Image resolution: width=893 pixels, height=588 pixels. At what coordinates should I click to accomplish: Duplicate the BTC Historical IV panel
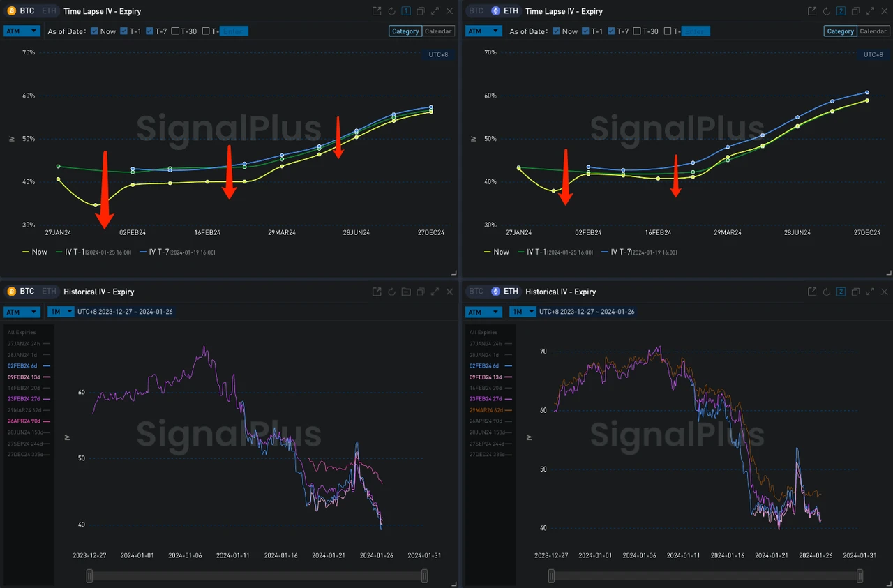(420, 292)
